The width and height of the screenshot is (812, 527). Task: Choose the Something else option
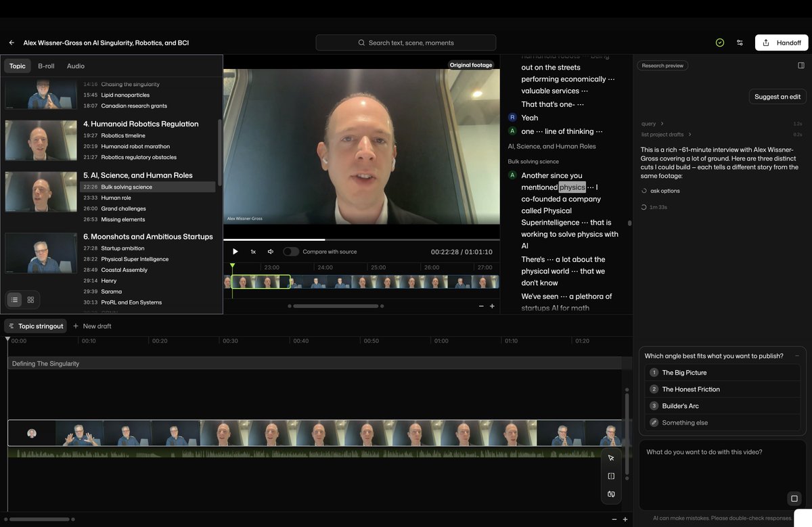tap(723, 423)
